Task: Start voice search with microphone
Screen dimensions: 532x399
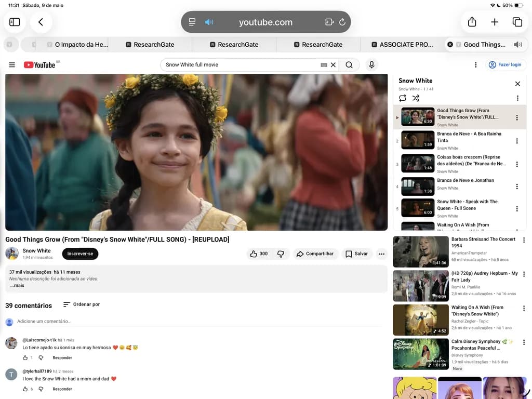Action: click(x=371, y=65)
